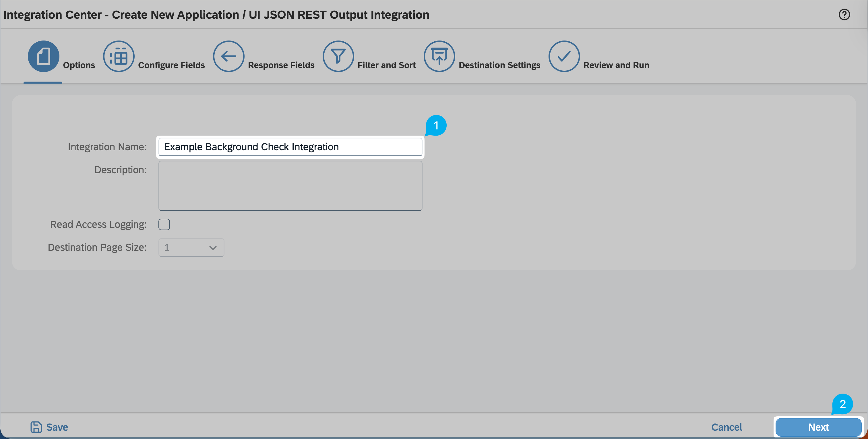Viewport: 868px width, 439px height.
Task: Select the Filter and Sort step label
Action: click(x=386, y=65)
